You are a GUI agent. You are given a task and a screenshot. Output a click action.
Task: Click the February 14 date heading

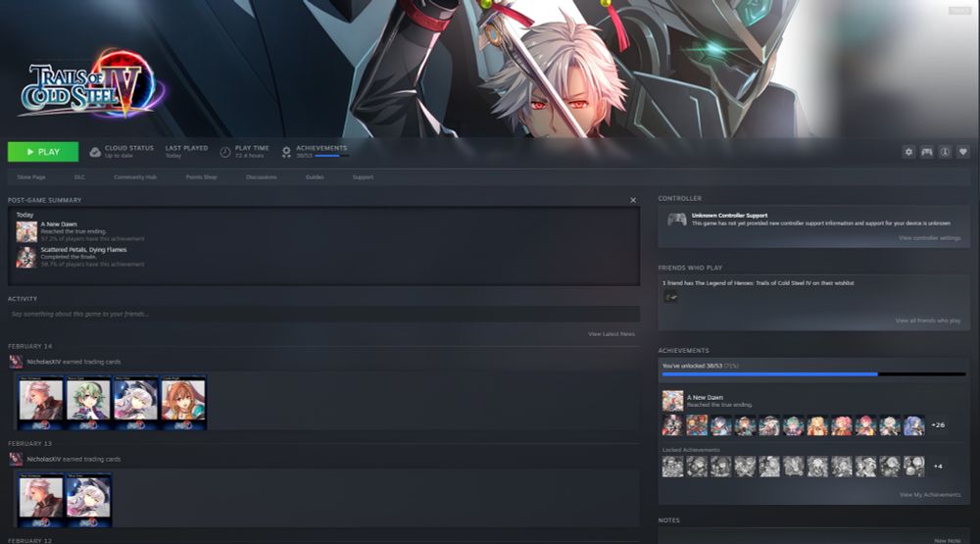tap(30, 346)
